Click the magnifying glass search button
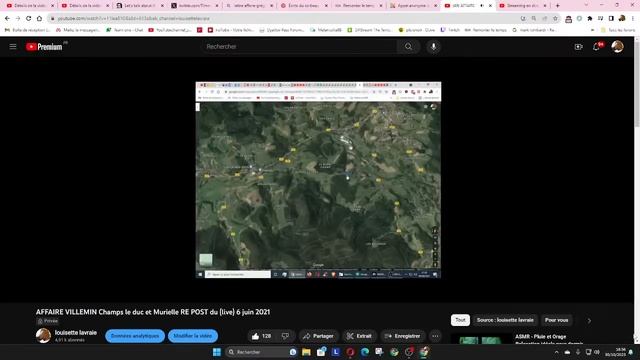 pyautogui.click(x=409, y=47)
